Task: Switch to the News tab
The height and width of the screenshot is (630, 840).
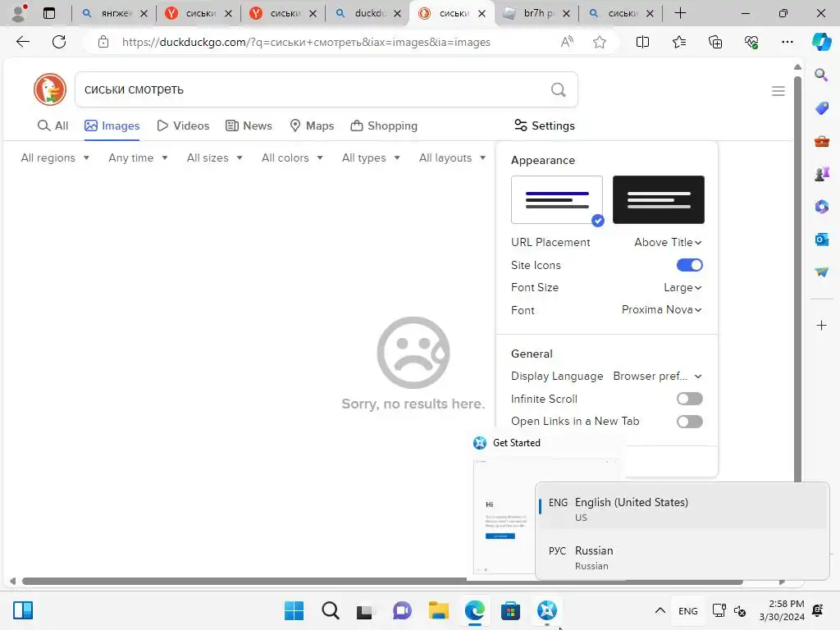Action: coord(249,126)
